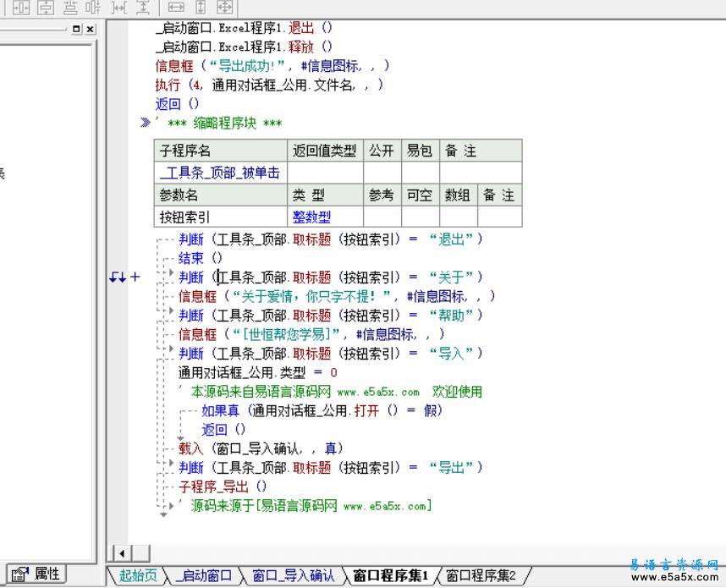
Task: Click the 如果真 (通用对话框_公用.打开 line
Action: point(322,410)
